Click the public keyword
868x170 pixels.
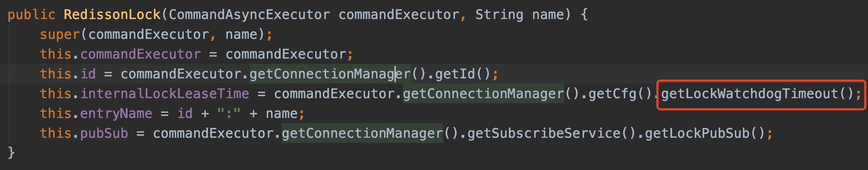click(32, 15)
